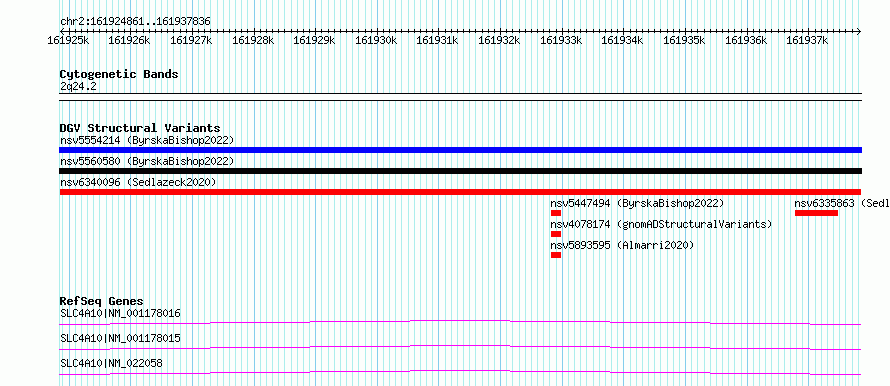The height and width of the screenshot is (386, 890).
Task: Click the 161928k ruler label
Action: click(253, 40)
